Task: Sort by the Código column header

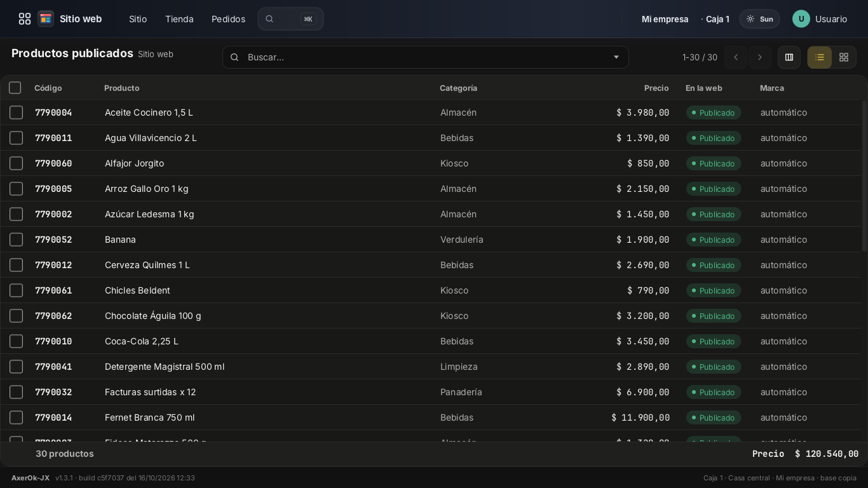Action: pos(48,88)
